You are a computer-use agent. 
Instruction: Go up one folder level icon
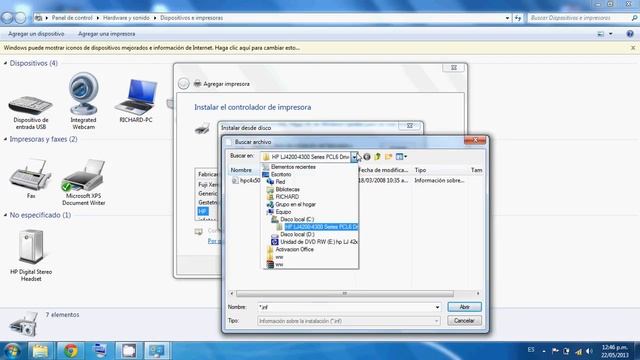pyautogui.click(x=378, y=157)
